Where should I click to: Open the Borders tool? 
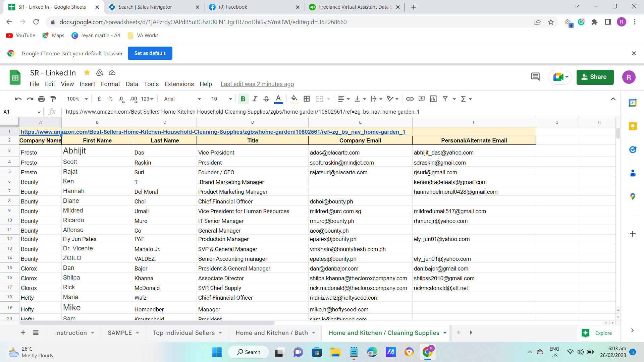coord(306,99)
